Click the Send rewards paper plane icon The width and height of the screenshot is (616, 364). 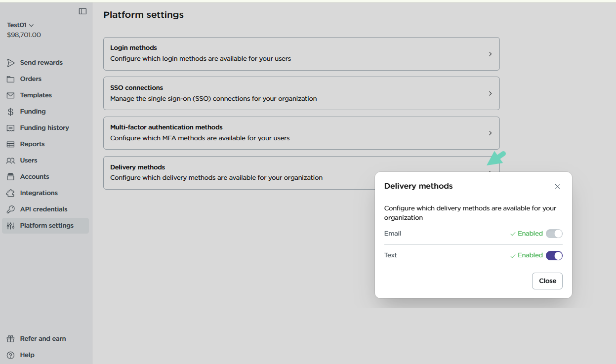pyautogui.click(x=10, y=63)
